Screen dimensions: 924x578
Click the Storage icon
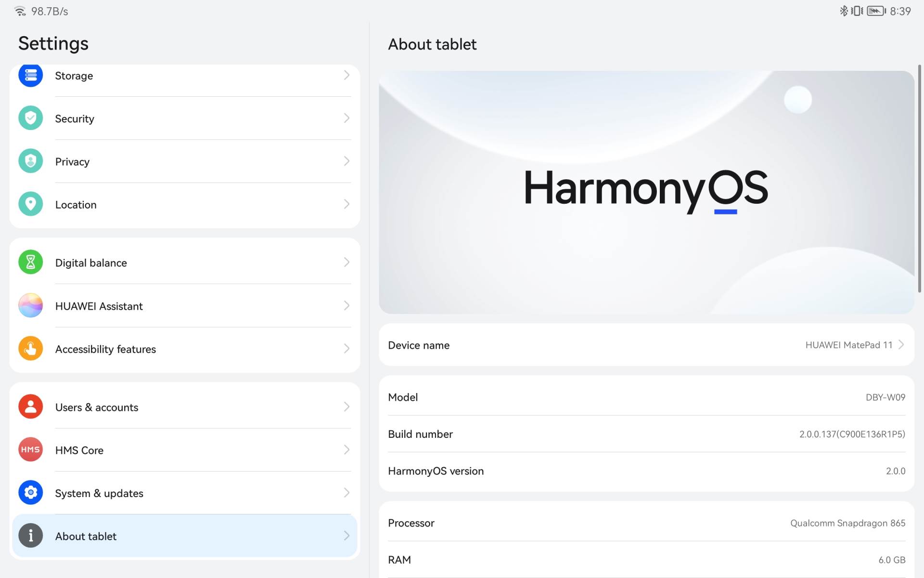pyautogui.click(x=30, y=75)
